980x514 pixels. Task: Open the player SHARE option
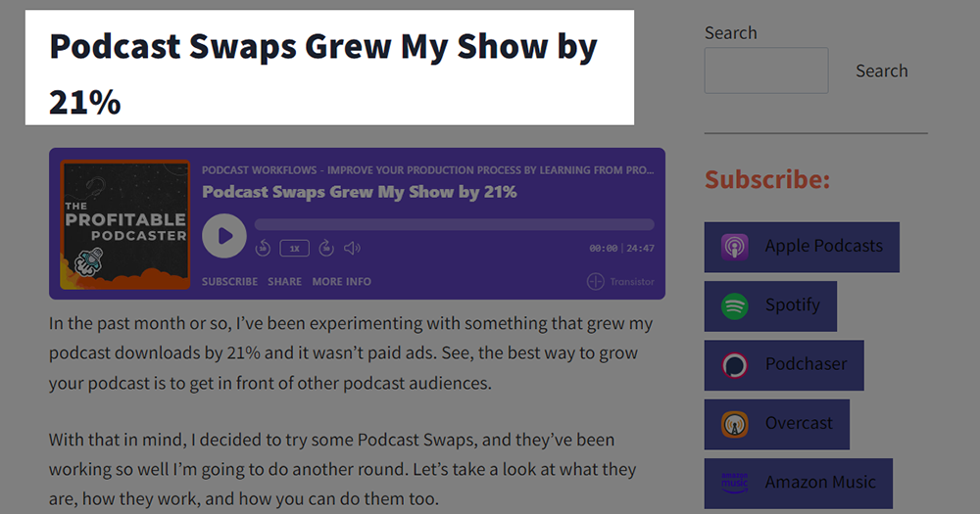point(284,282)
